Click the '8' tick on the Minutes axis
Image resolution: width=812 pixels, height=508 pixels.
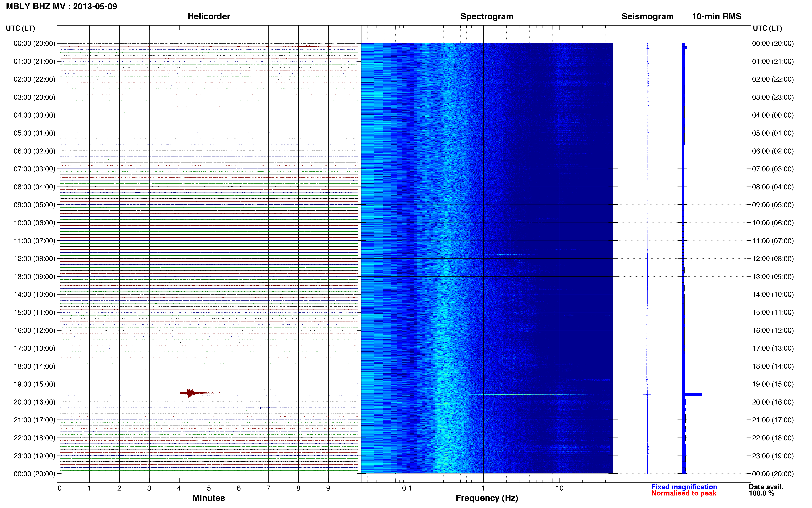click(298, 488)
